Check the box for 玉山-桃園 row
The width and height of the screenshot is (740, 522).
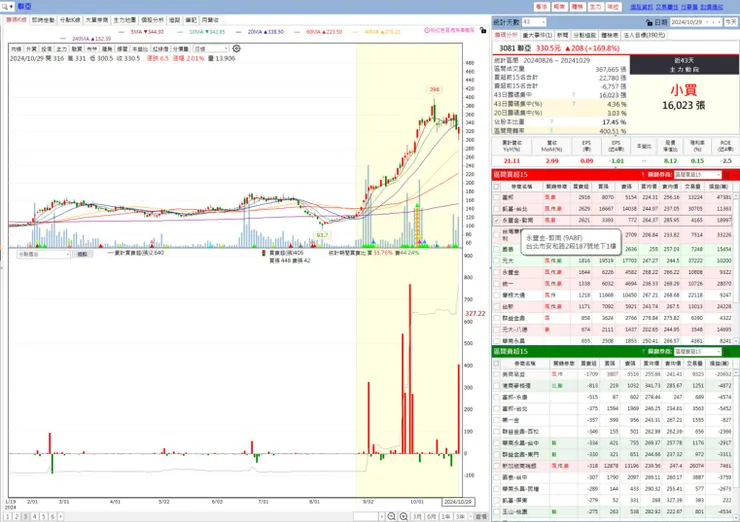[496, 512]
